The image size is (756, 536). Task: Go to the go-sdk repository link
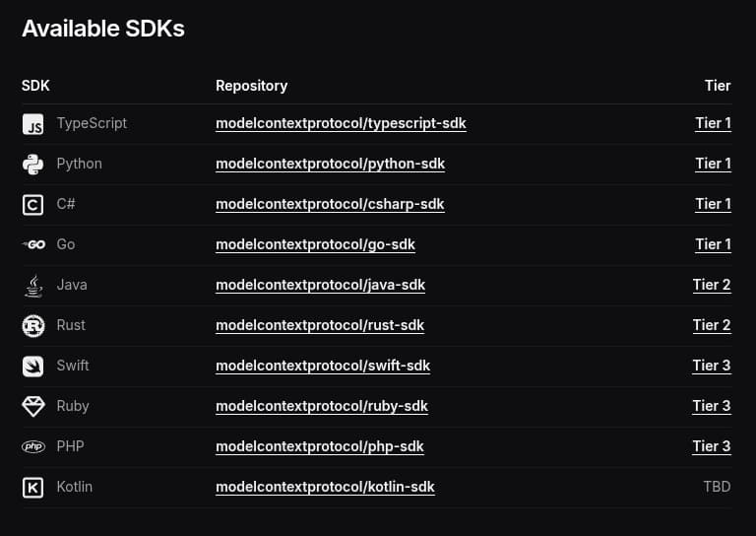tap(315, 245)
